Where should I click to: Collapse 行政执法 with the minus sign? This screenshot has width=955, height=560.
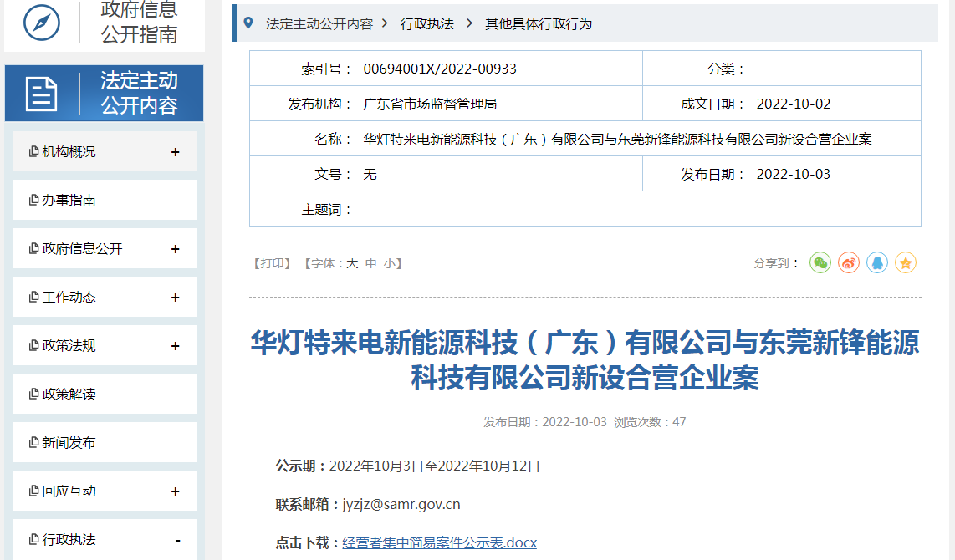coord(178,541)
